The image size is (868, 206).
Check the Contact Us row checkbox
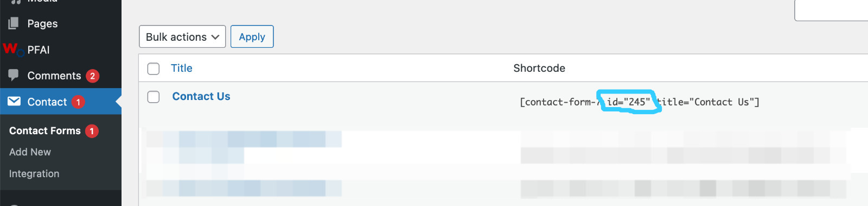154,97
